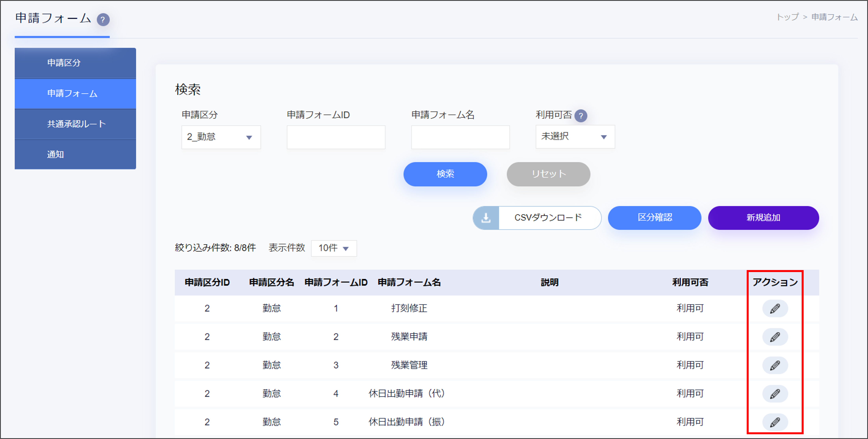The width and height of the screenshot is (868, 439).
Task: Click the 検索 section heading
Action: (x=188, y=90)
